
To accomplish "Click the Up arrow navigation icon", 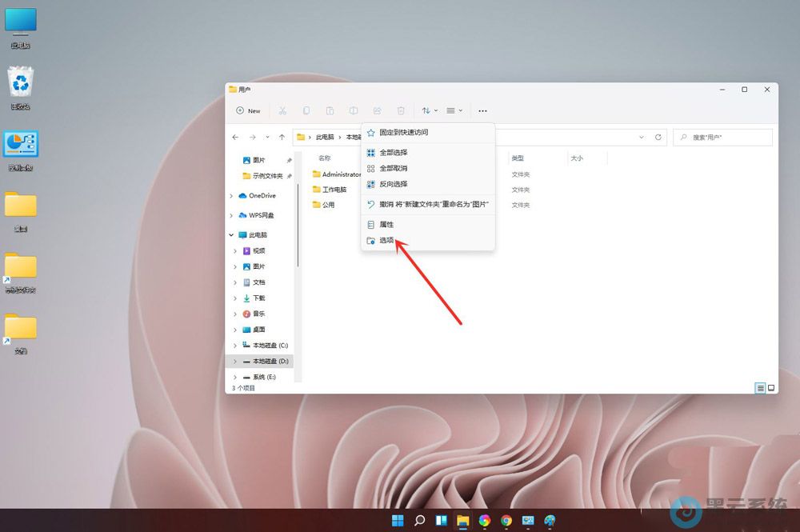I will [x=282, y=138].
